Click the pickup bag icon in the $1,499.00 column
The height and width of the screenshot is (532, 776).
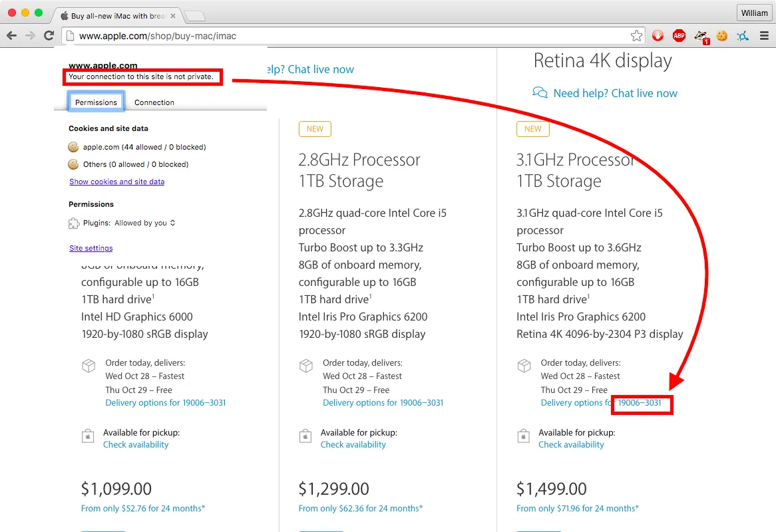click(x=524, y=436)
